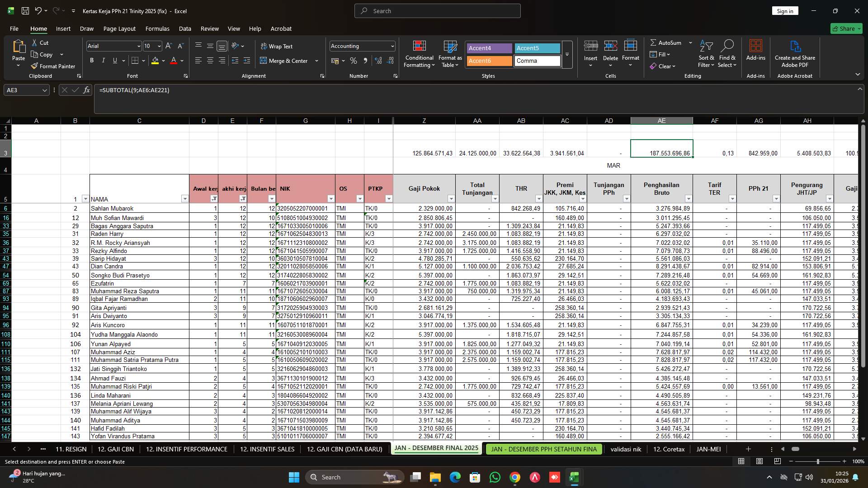Click the Share button
868x488 pixels.
pyautogui.click(x=846, y=28)
